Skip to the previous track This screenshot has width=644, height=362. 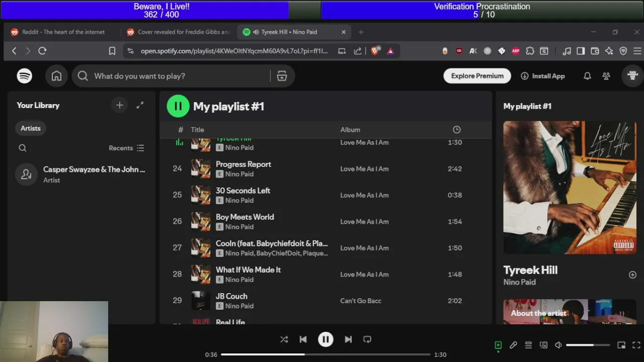(x=303, y=339)
